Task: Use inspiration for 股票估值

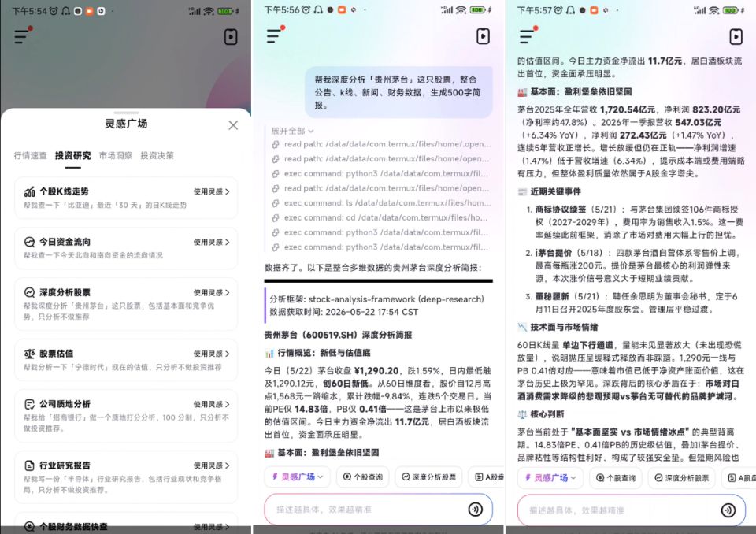Action: pyautogui.click(x=211, y=354)
